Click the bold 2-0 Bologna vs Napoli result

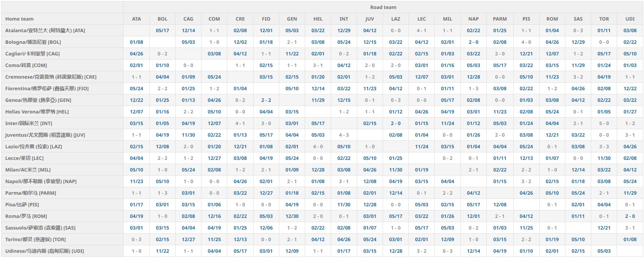pos(473,42)
